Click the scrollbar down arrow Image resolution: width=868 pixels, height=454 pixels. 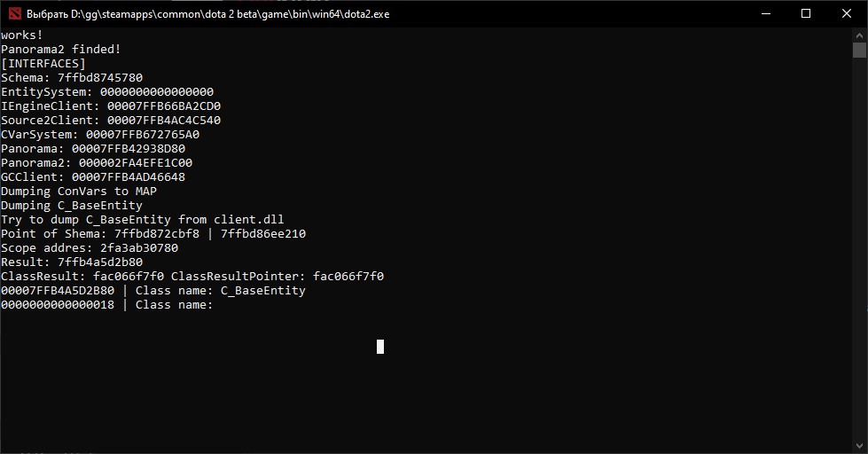pyautogui.click(x=859, y=445)
